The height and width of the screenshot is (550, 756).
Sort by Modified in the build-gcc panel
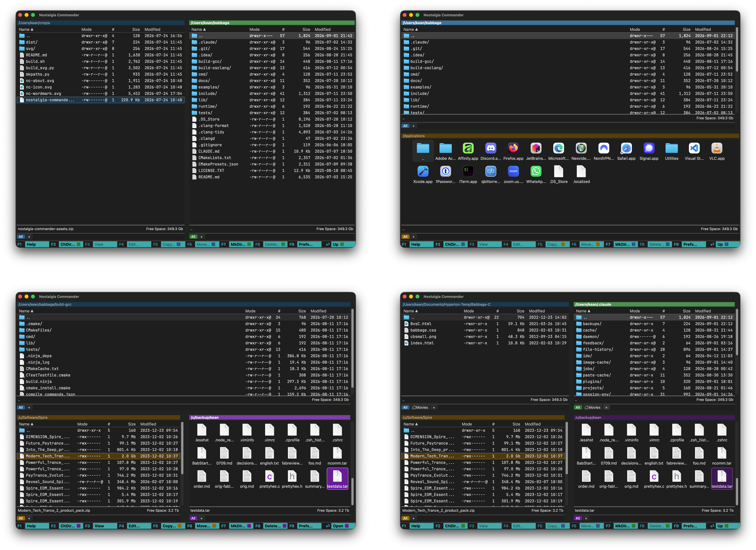pyautogui.click(x=318, y=311)
